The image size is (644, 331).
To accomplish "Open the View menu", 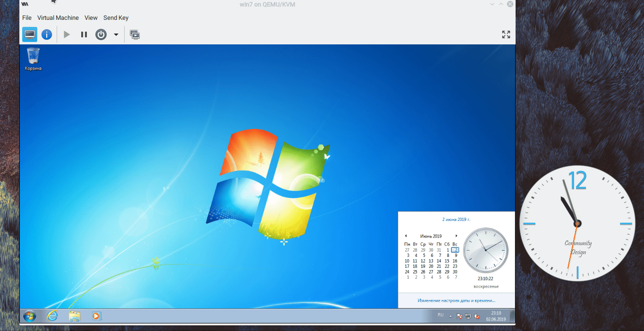I will [x=91, y=18].
